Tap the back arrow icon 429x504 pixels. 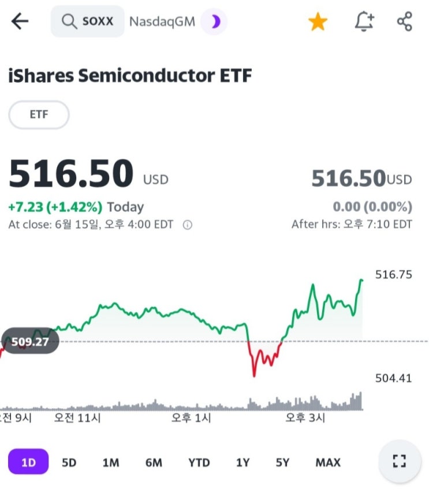point(20,22)
